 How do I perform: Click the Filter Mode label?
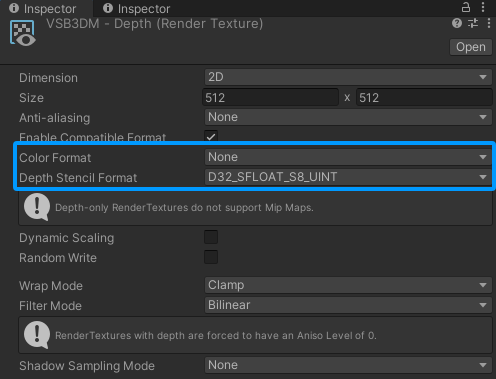pos(50,306)
